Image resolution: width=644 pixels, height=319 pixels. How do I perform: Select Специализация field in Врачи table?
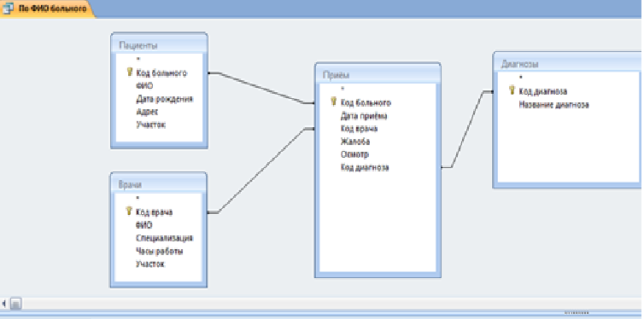click(x=164, y=238)
